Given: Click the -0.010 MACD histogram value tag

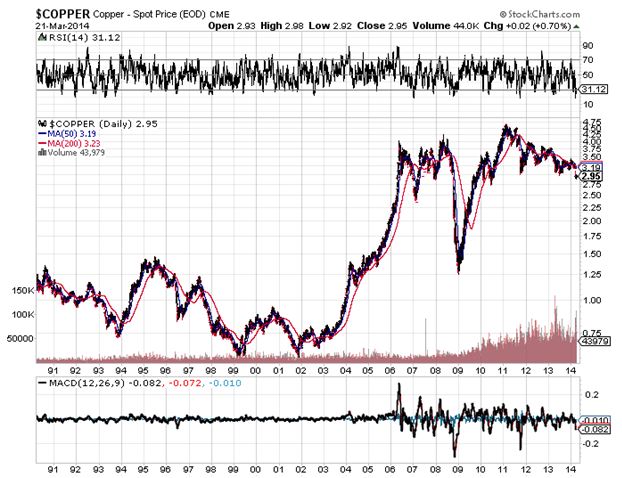Looking at the screenshot, I should pyautogui.click(x=594, y=420).
